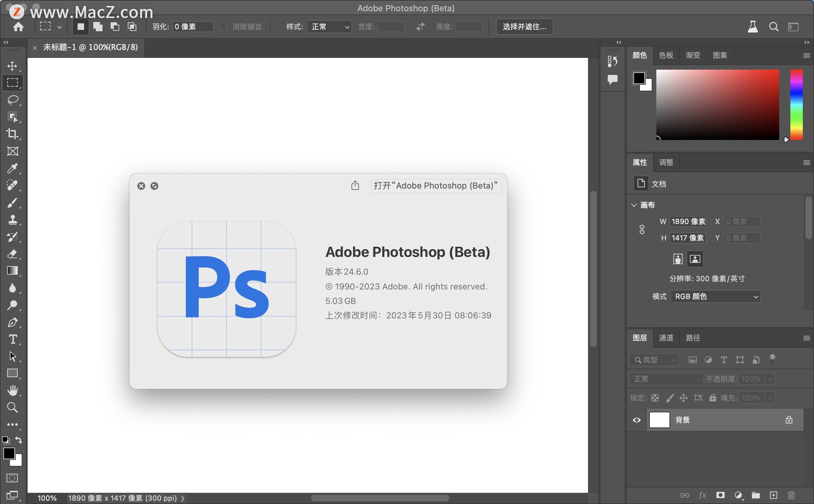Click the rainbow hue slider strip

(796, 105)
